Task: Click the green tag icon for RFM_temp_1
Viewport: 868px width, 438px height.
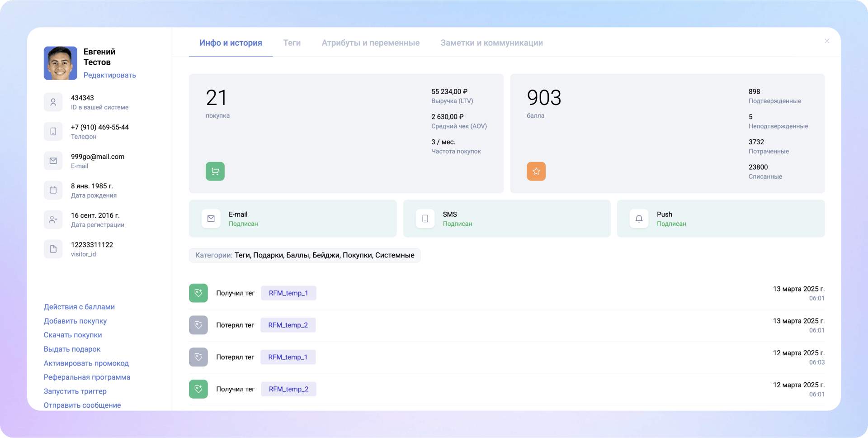Action: coord(198,293)
